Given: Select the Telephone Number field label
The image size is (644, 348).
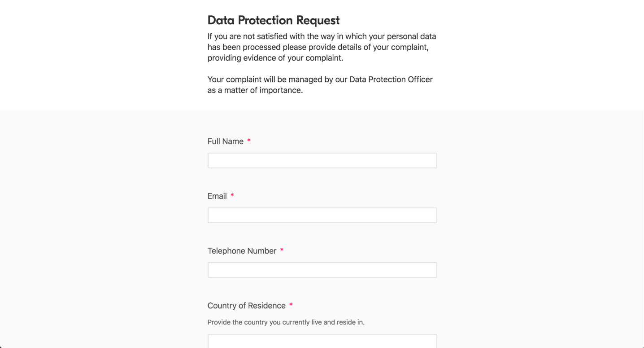Looking at the screenshot, I should pos(241,251).
